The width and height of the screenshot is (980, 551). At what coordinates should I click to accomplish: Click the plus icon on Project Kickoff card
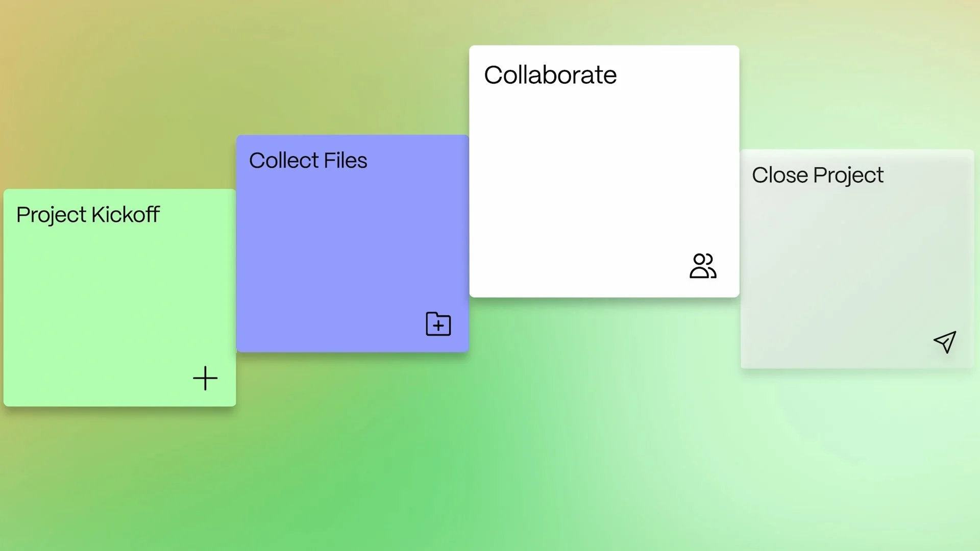(x=205, y=378)
